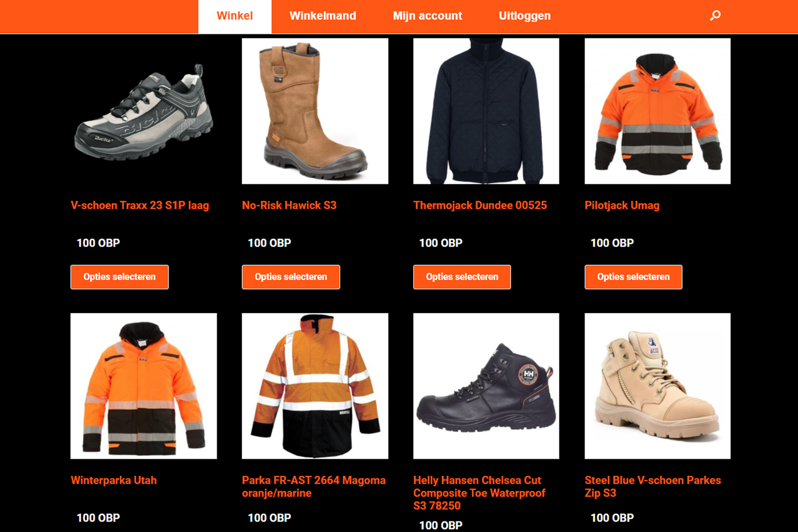Viewport: 798px width, 532px height.
Task: Click the Parka FR-AST Magoma jacket image
Action: (315, 386)
